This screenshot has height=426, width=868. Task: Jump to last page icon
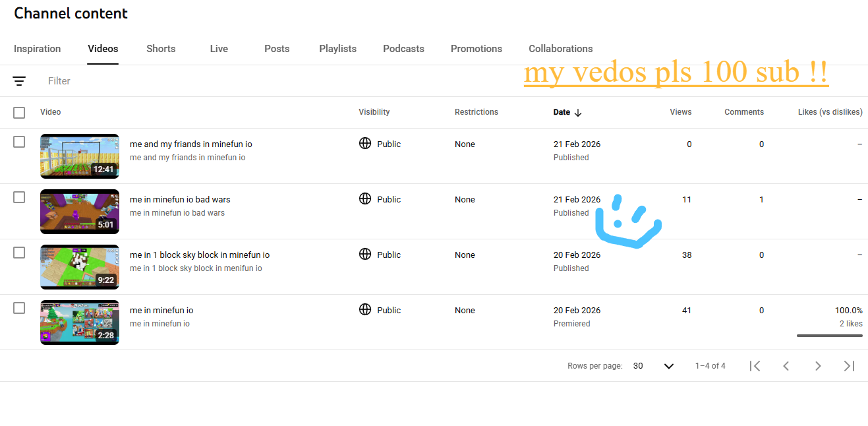(x=849, y=366)
